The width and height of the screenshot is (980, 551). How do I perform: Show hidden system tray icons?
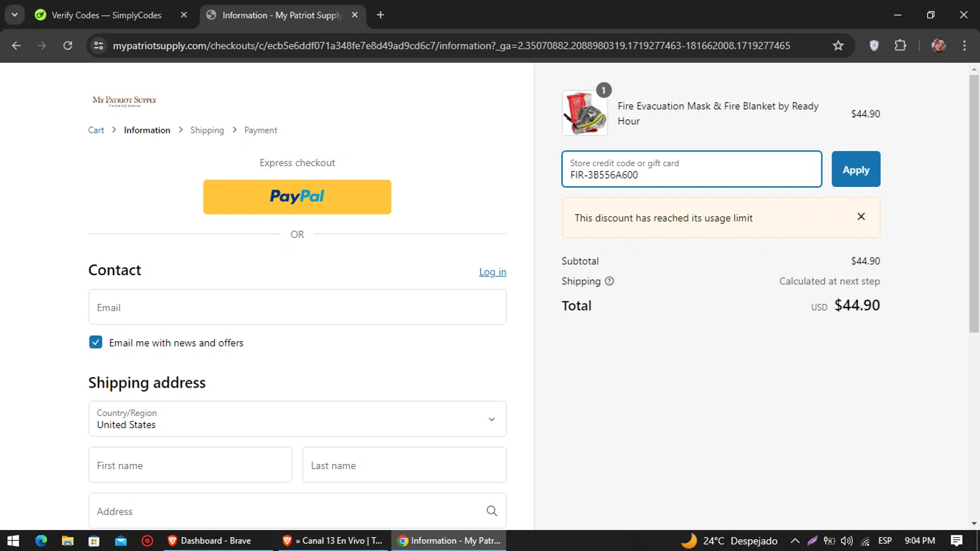795,541
